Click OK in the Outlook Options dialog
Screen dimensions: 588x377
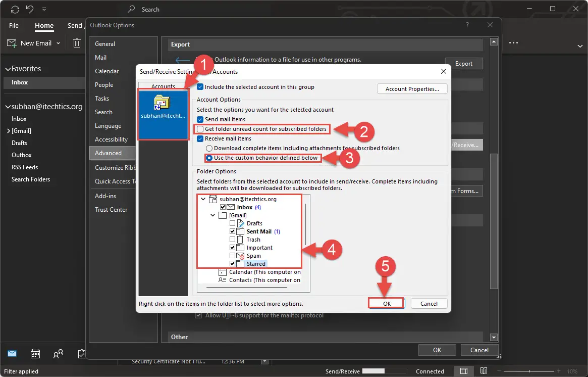437,350
